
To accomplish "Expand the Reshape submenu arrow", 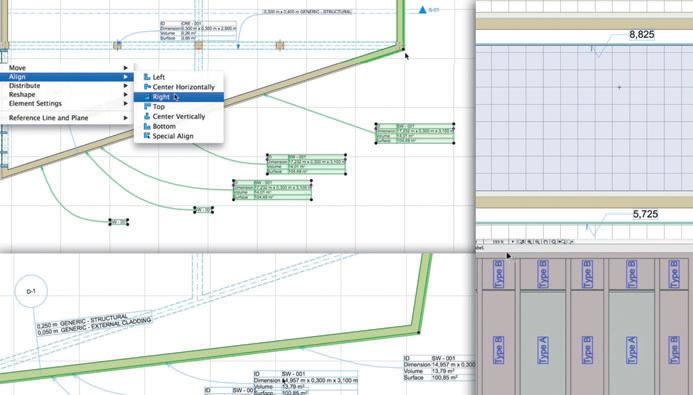I will pyautogui.click(x=126, y=95).
